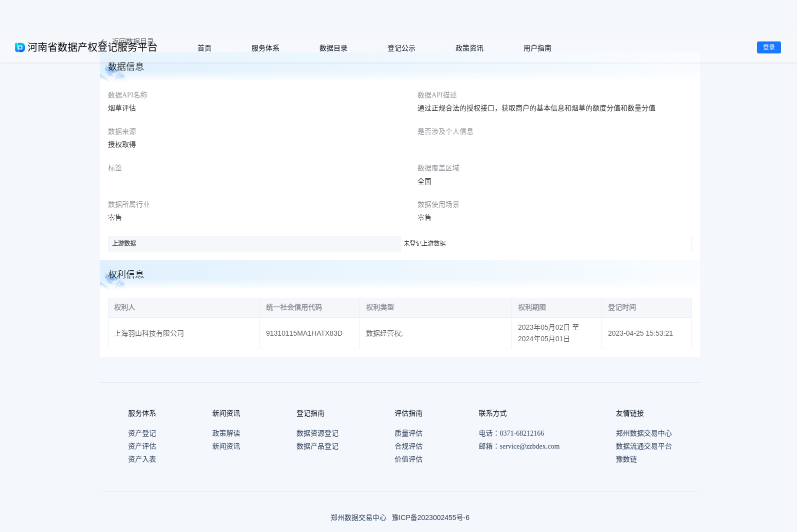
Task: Open footer link 资产登记
Action: point(142,433)
